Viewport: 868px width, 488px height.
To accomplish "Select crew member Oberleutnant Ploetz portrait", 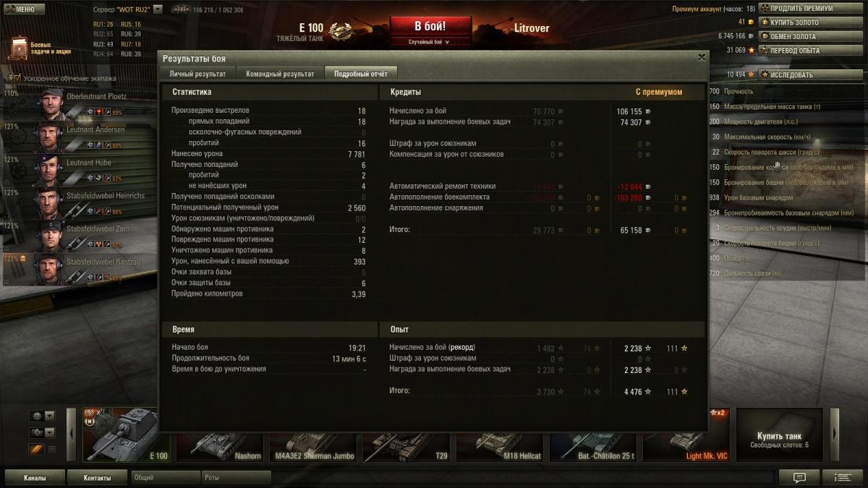I will pyautogui.click(x=51, y=103).
